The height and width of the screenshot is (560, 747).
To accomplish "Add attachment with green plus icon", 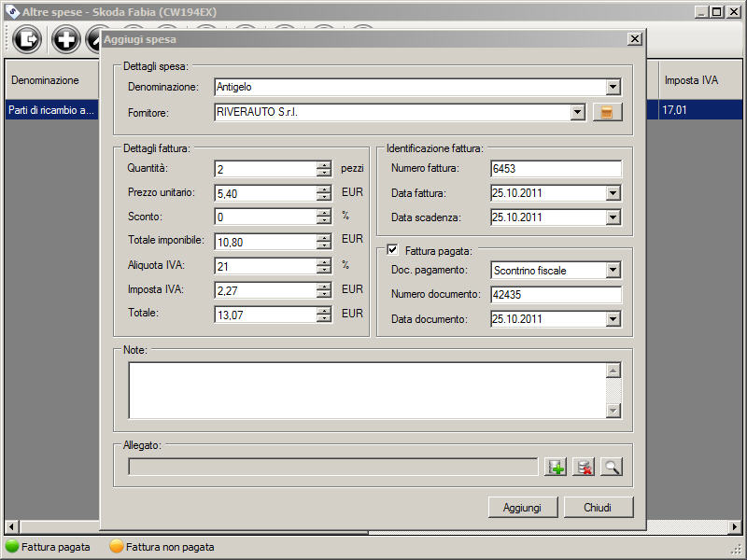I will pyautogui.click(x=556, y=468).
